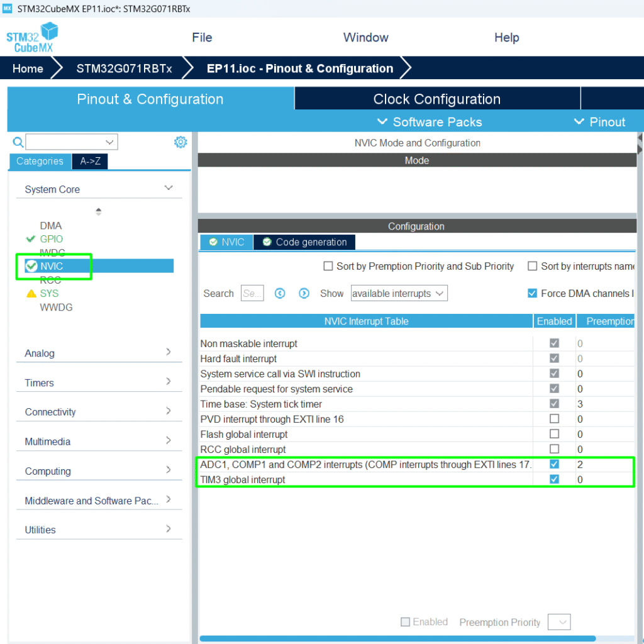Open the Show available interrupts dropdown
Image resolution: width=644 pixels, height=644 pixels.
[399, 293]
